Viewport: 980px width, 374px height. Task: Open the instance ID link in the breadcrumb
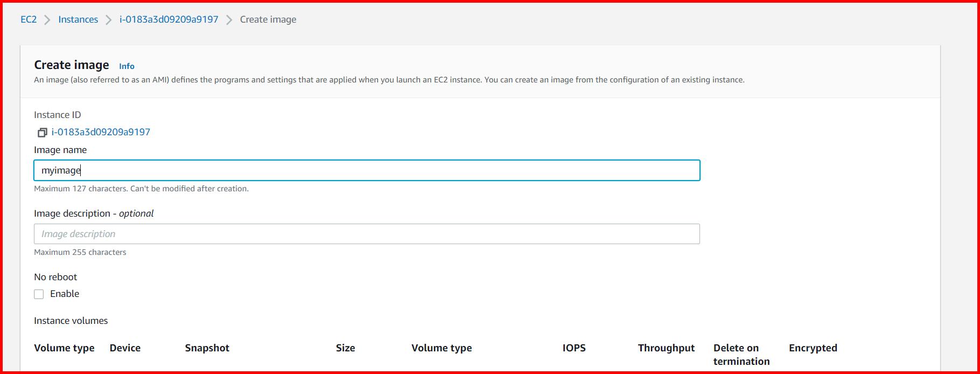click(x=169, y=19)
